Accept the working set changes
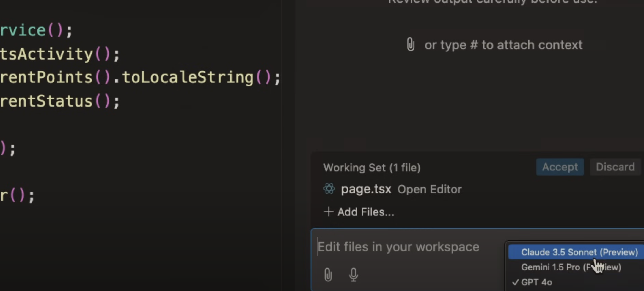Screen dimensions: 644x291 560,167
